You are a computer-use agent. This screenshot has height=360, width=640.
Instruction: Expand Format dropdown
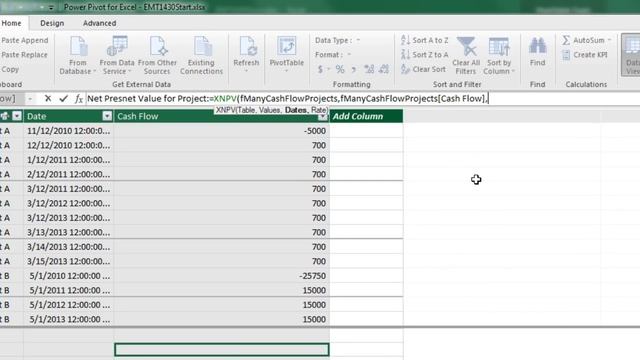pos(349,54)
